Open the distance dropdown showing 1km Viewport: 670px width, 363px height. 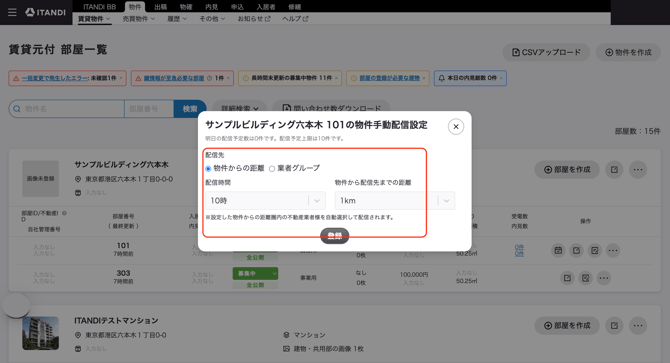click(395, 201)
